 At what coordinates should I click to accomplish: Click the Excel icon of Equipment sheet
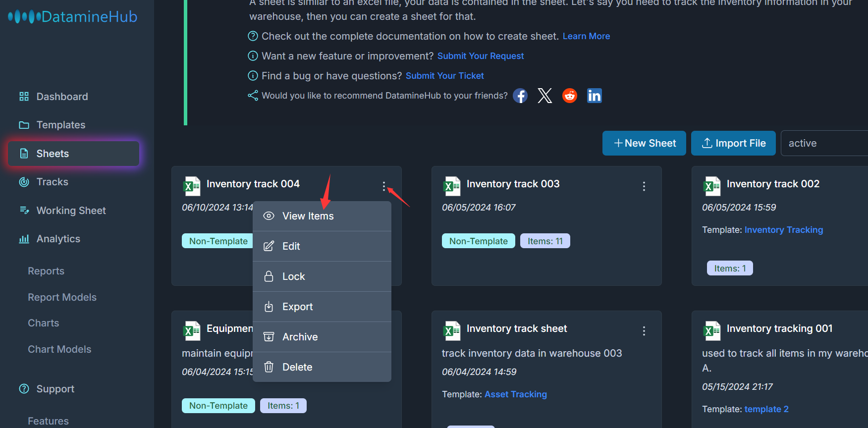point(192,331)
